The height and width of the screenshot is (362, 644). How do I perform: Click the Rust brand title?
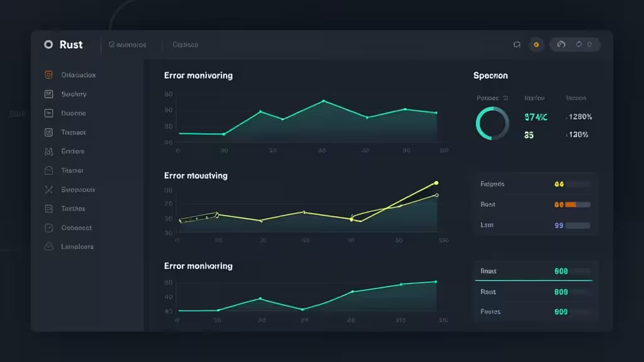[x=71, y=45]
